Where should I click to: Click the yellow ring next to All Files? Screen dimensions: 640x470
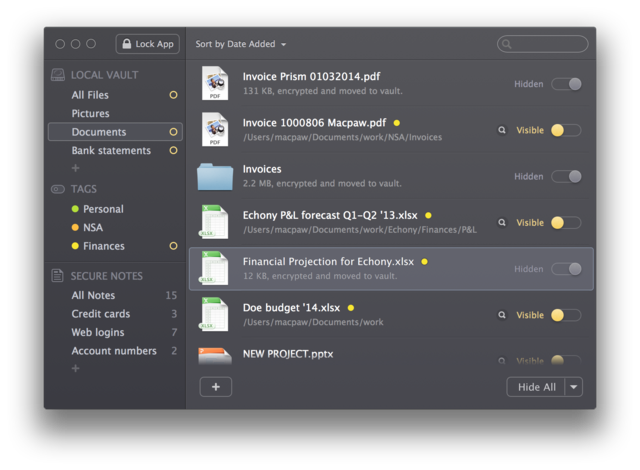173,95
